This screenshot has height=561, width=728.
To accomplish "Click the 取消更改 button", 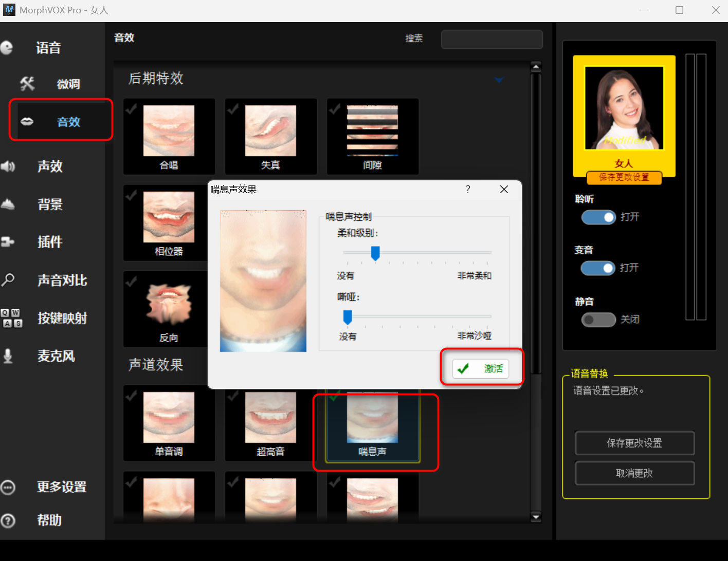I will pyautogui.click(x=634, y=473).
